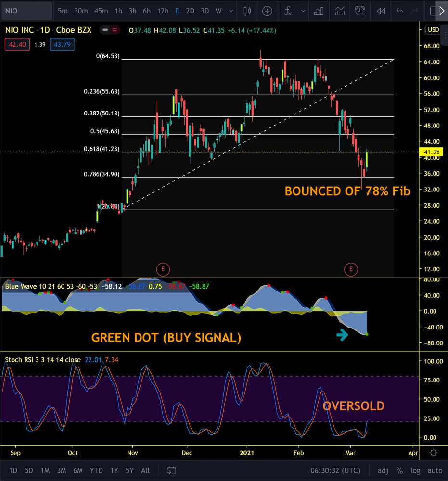448x481 pixels.
Task: Open the candlestick chart style selector
Action: click(x=247, y=11)
